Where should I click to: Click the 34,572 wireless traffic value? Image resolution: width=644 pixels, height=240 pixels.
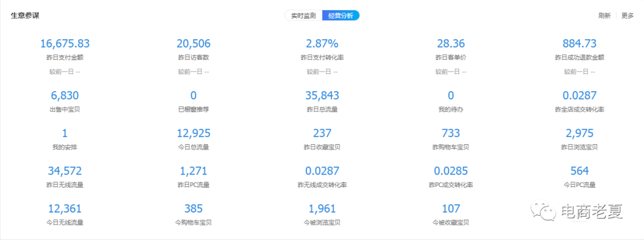65,171
